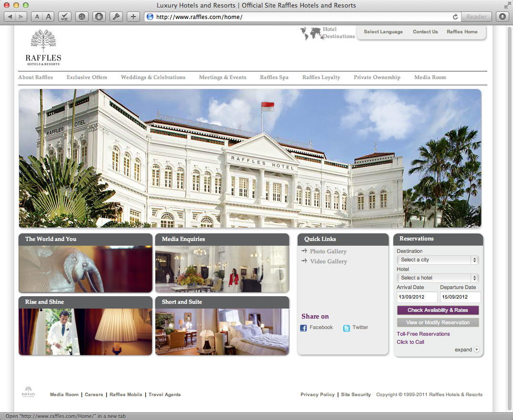The width and height of the screenshot is (513, 420).
Task: Open Private Ownership menu item
Action: click(x=377, y=77)
